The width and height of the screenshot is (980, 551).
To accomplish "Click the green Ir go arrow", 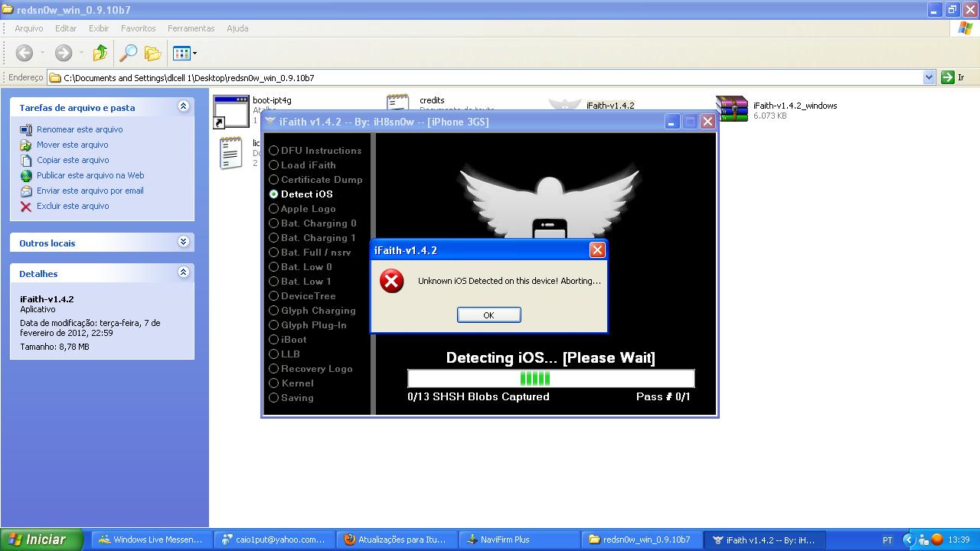I will click(x=947, y=77).
